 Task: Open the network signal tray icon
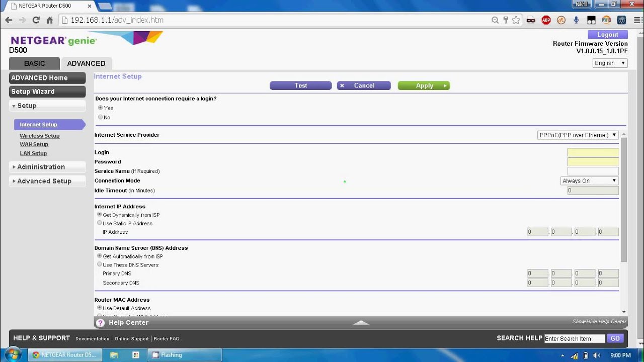575,355
